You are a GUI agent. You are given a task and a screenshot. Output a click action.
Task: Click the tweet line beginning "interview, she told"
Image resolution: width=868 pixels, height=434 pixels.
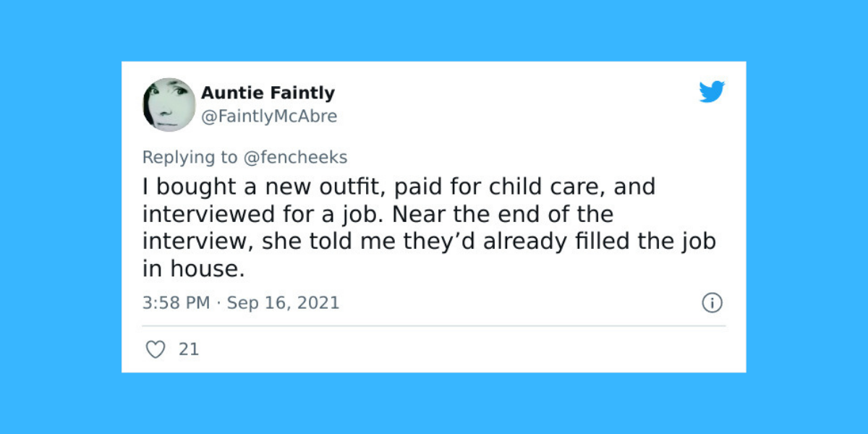coord(429,242)
